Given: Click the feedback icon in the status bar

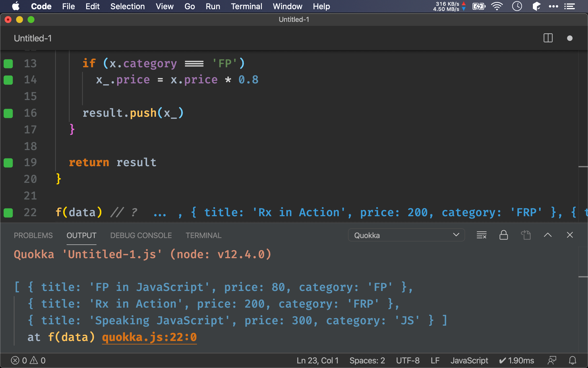Looking at the screenshot, I should 552,360.
